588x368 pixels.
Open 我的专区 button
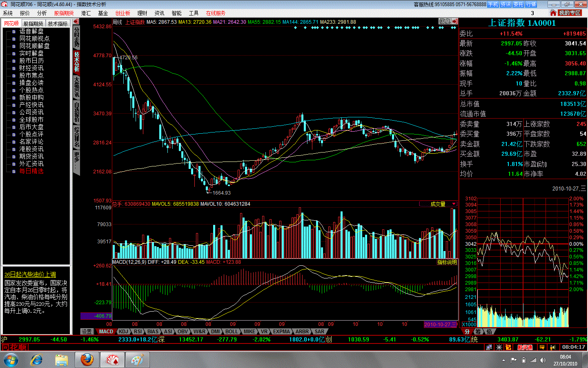(x=570, y=13)
